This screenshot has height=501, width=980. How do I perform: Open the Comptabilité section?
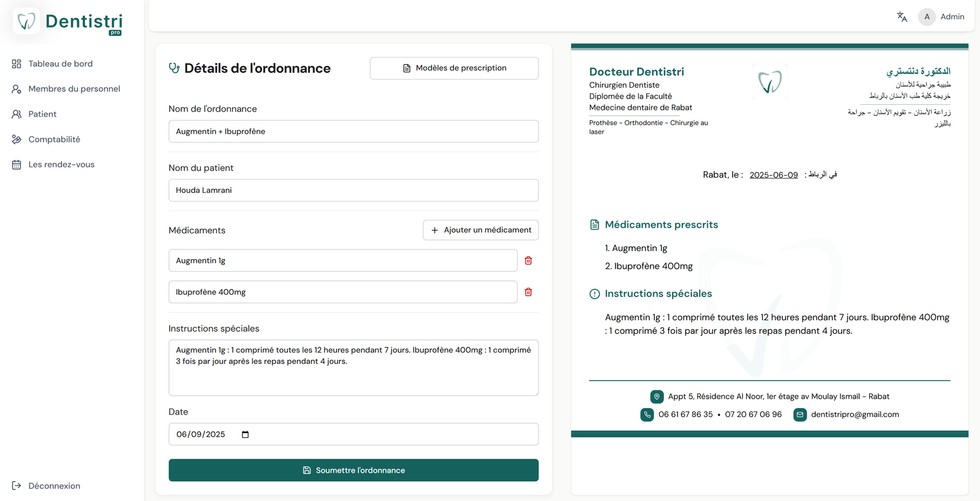click(54, 140)
